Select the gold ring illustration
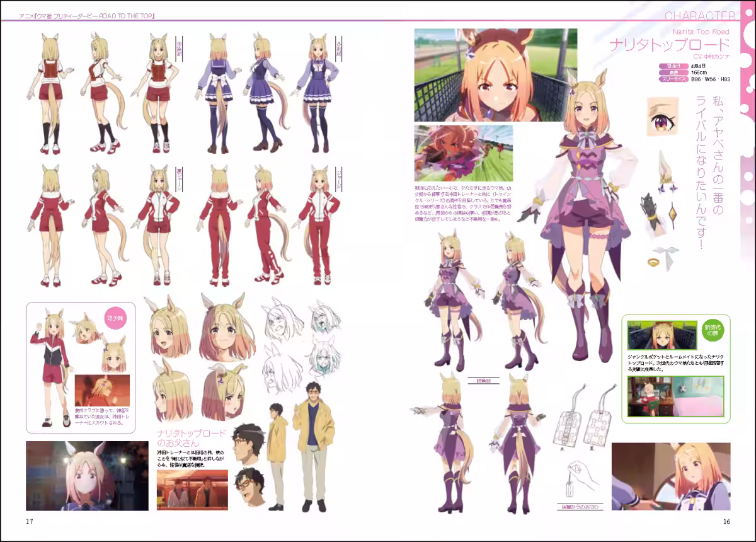Viewport: 756px width, 542px height. pyautogui.click(x=653, y=260)
